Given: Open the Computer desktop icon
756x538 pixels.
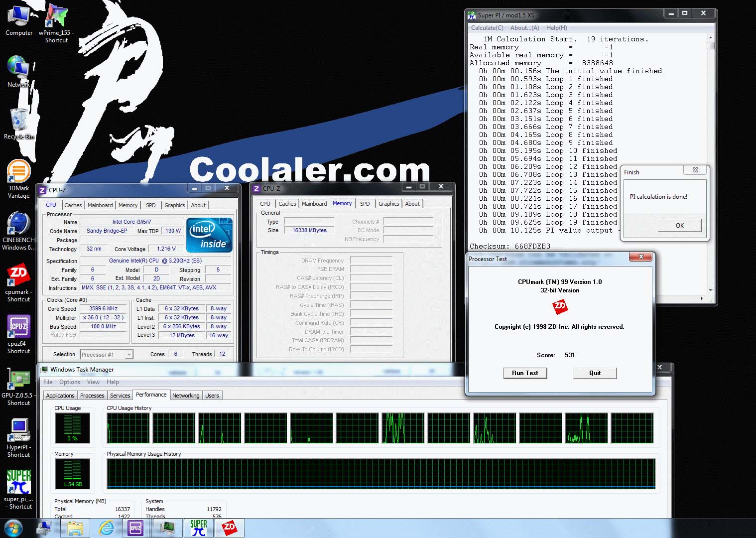Looking at the screenshot, I should click(19, 20).
